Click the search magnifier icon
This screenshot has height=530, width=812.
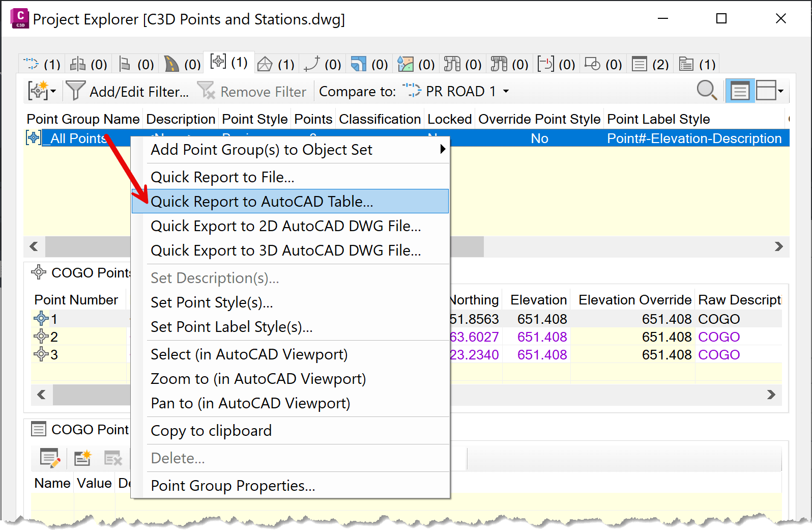pos(707,91)
